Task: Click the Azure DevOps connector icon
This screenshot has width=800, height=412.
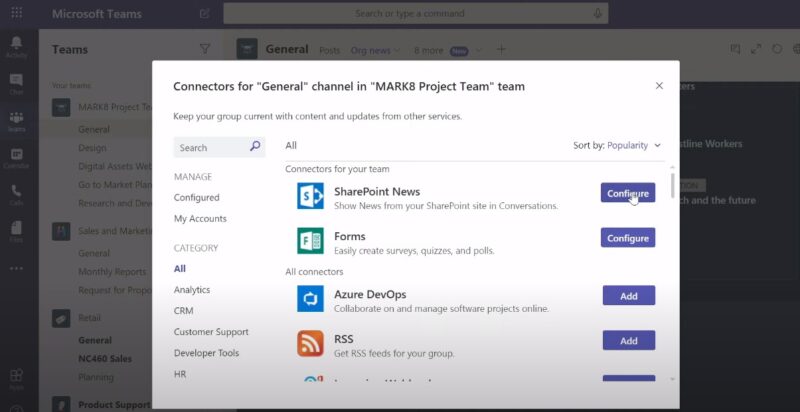Action: [x=310, y=298]
